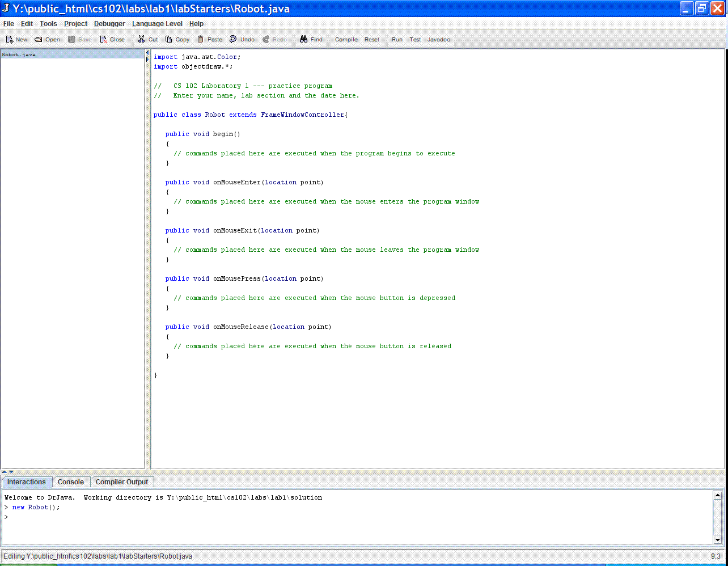Reset the interactions pane
Screen dimensions: 728x566
(x=372, y=40)
